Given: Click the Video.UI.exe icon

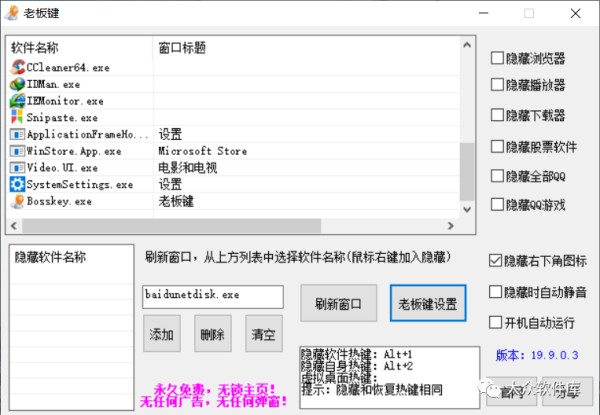Looking at the screenshot, I should (17, 168).
